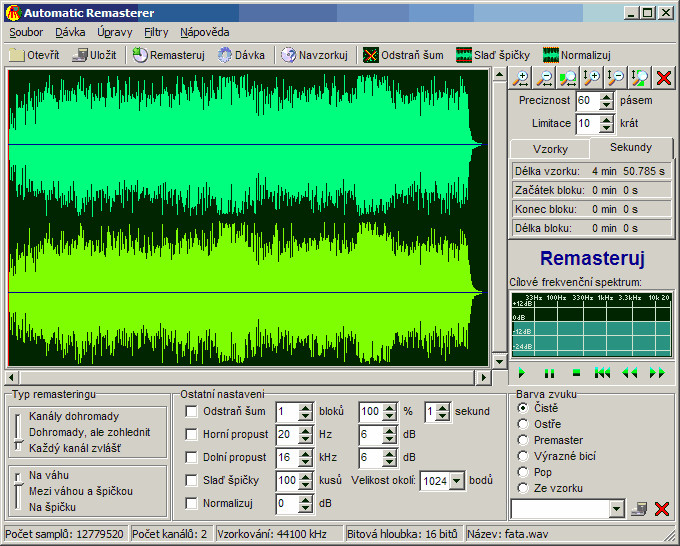Viewport: 680px width, 546px height.
Task: Click the red X next to zoom icons
Action: pos(663,78)
